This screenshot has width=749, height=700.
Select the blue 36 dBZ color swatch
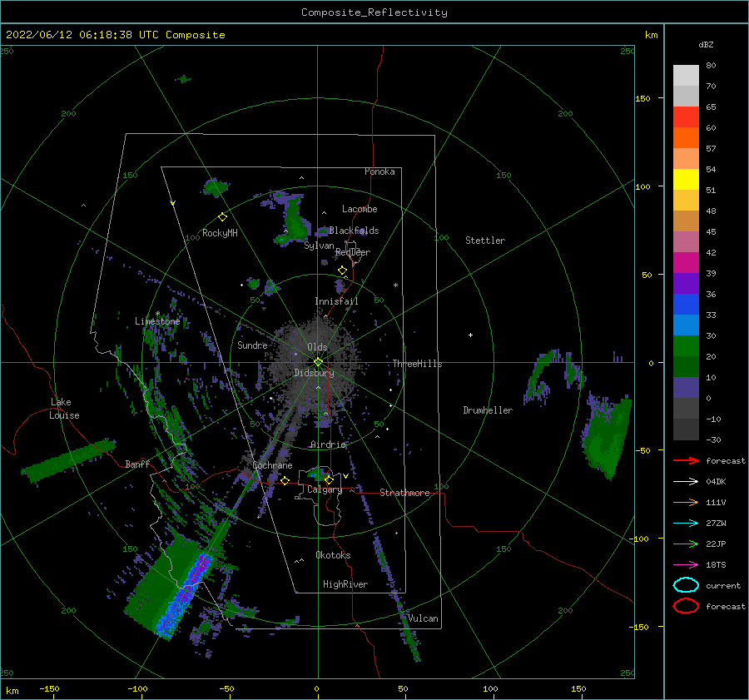[x=686, y=304]
